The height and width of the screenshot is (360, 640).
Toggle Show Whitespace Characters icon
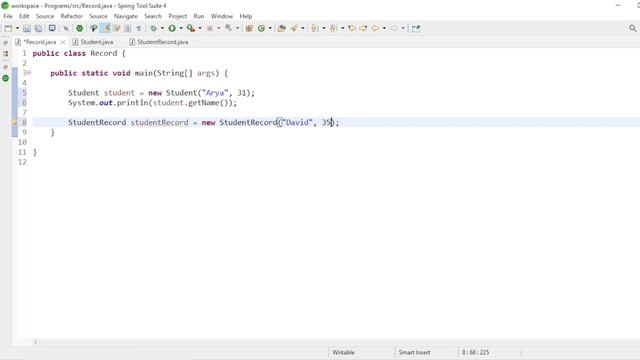point(139,28)
